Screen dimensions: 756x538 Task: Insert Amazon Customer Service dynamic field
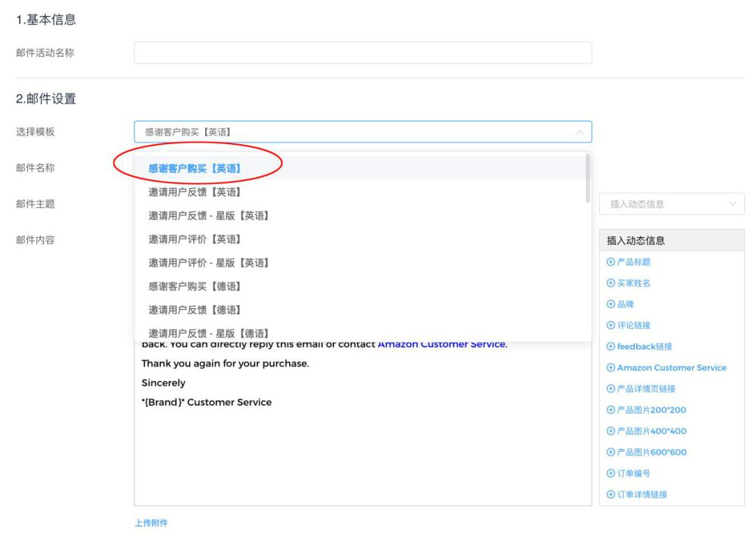pos(671,368)
